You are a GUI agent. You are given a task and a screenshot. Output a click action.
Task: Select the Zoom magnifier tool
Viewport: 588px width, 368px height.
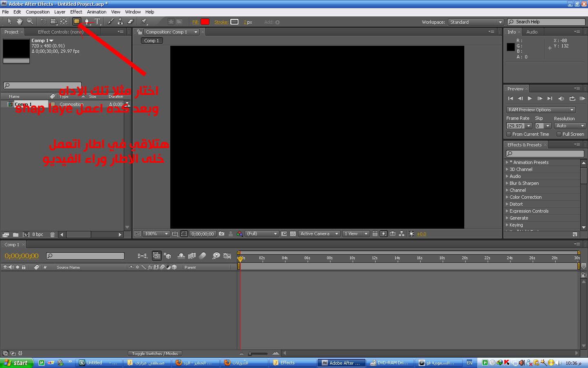point(30,21)
